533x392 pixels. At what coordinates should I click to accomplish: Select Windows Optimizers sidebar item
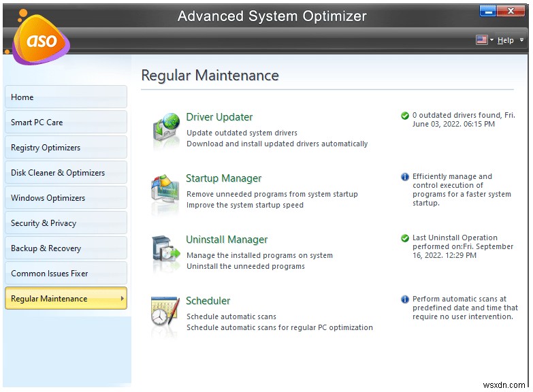[x=66, y=197]
